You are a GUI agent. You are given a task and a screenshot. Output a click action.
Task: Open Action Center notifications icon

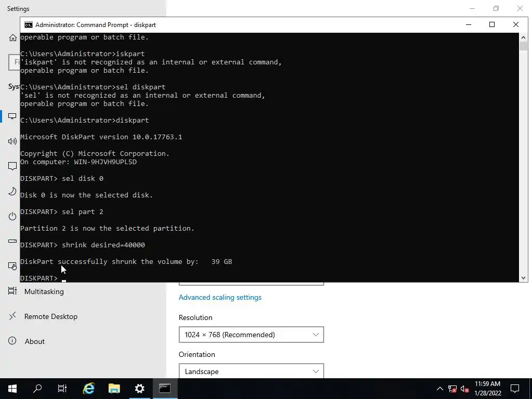tap(515, 389)
